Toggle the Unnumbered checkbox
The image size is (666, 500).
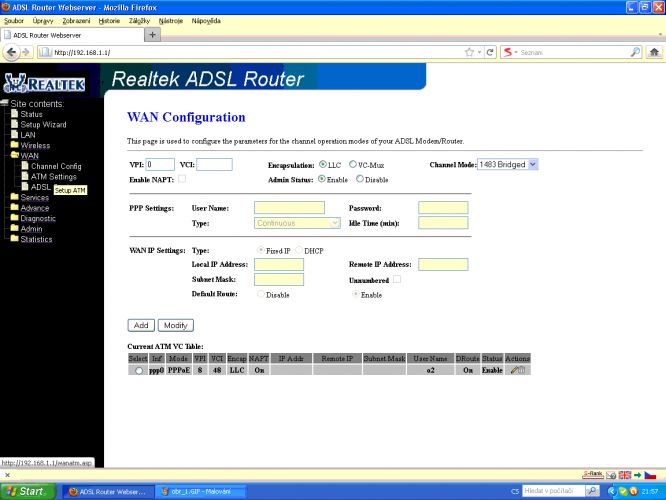(x=397, y=279)
